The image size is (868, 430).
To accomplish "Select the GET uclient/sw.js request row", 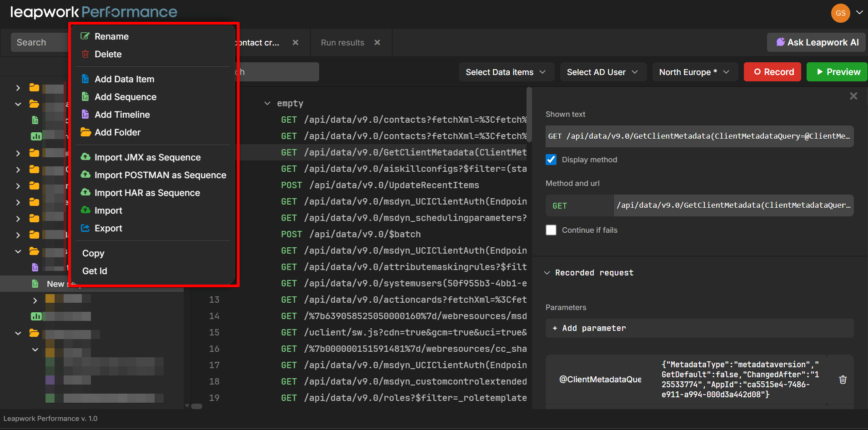I will click(x=404, y=332).
